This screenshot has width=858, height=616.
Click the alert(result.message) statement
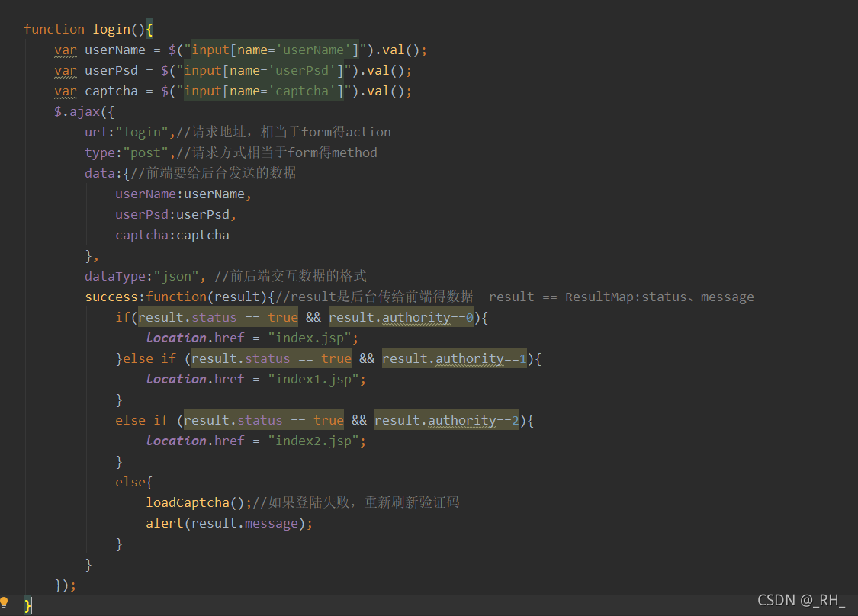229,524
